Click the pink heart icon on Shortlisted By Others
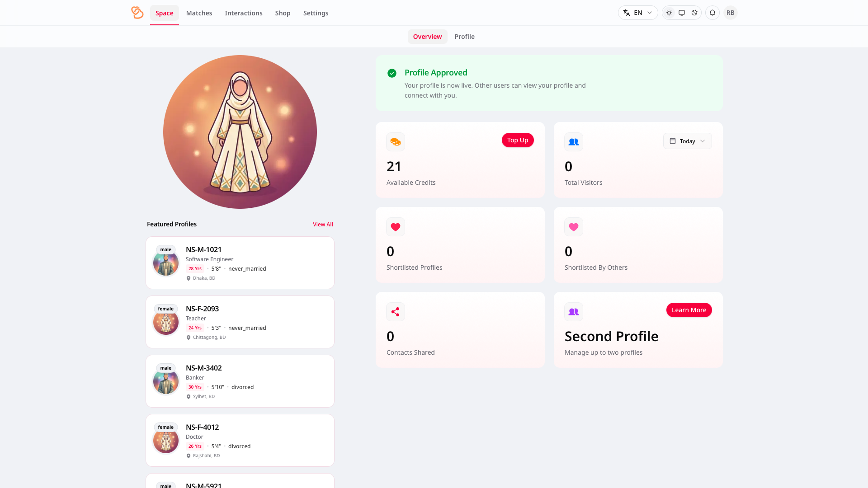Screen dimensions: 868x488 click(573, 226)
